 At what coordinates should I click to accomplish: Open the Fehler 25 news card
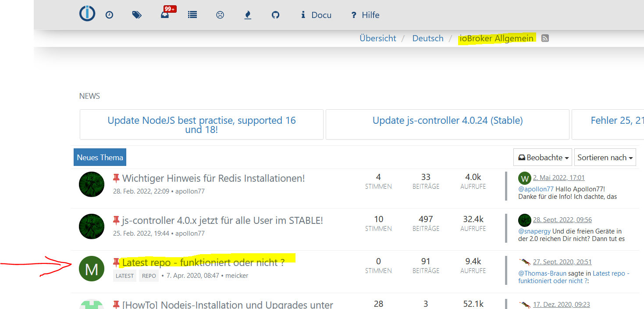tap(608, 125)
